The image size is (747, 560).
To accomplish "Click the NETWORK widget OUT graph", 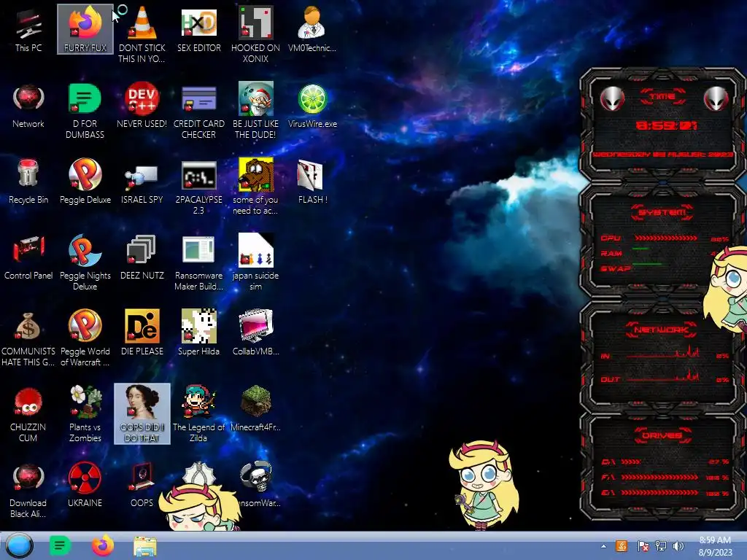I will pyautogui.click(x=663, y=376).
